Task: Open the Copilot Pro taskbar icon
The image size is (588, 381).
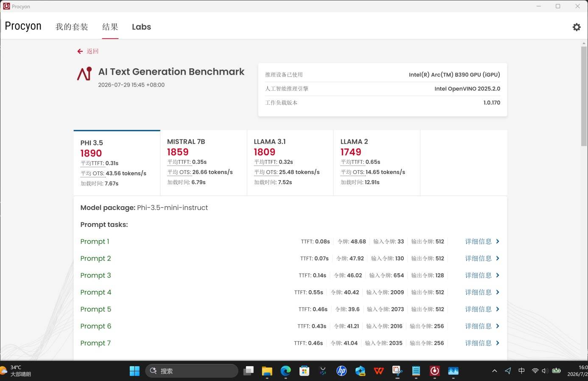Action: tap(360, 371)
